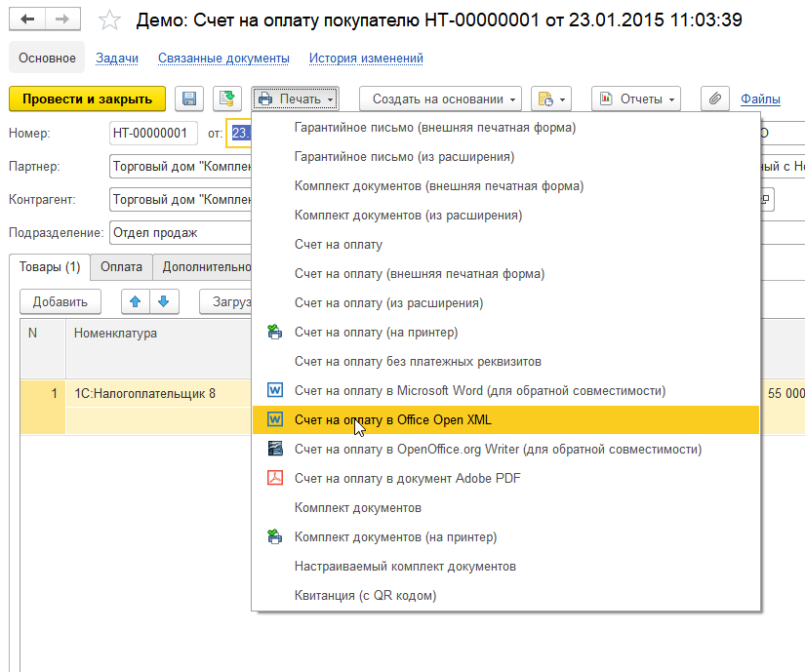The height and width of the screenshot is (672, 805).
Task: Open the folder-with-clock icon dropdown
Action: (550, 99)
